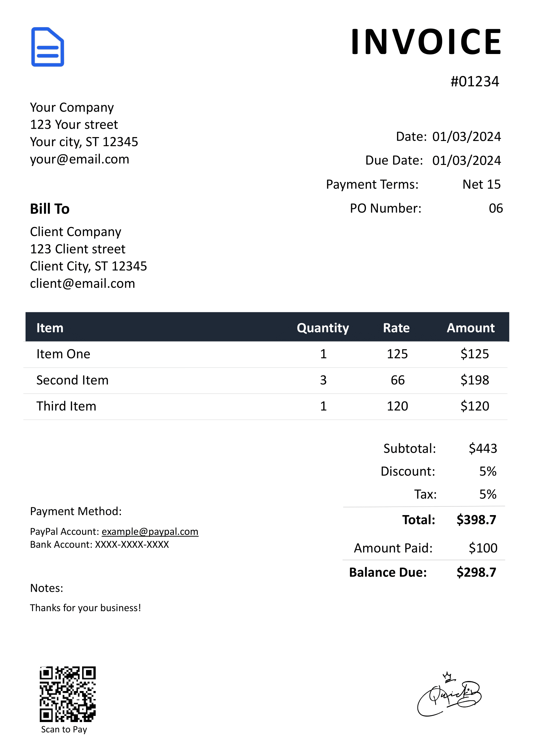The image size is (535, 756).
Task: Select the invoice number #01234
Action: coord(474,81)
